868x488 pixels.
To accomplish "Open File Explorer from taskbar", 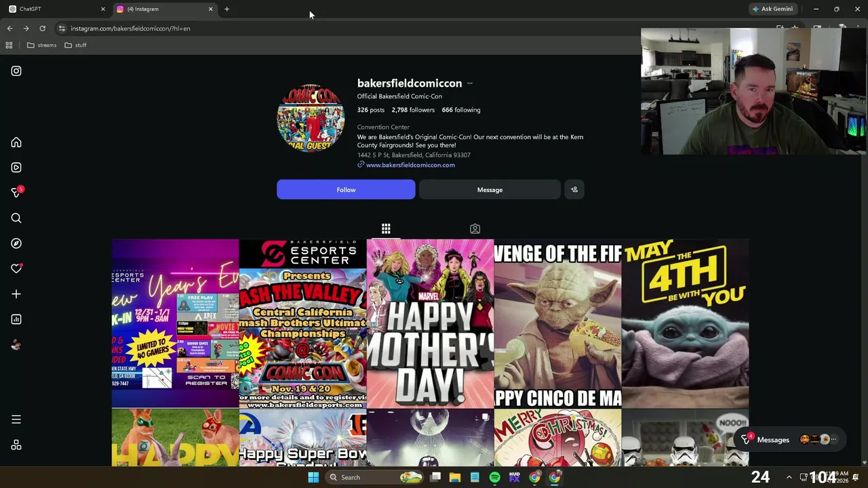I will point(455,477).
